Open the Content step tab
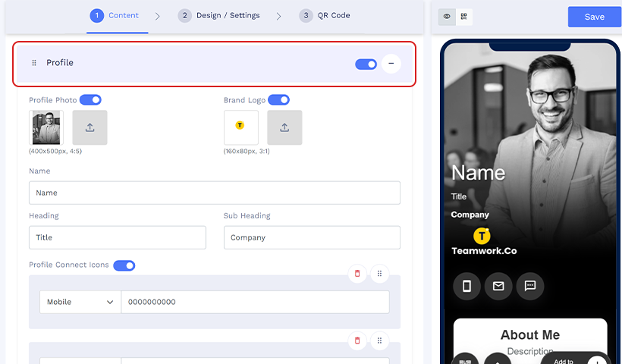 pyautogui.click(x=115, y=15)
